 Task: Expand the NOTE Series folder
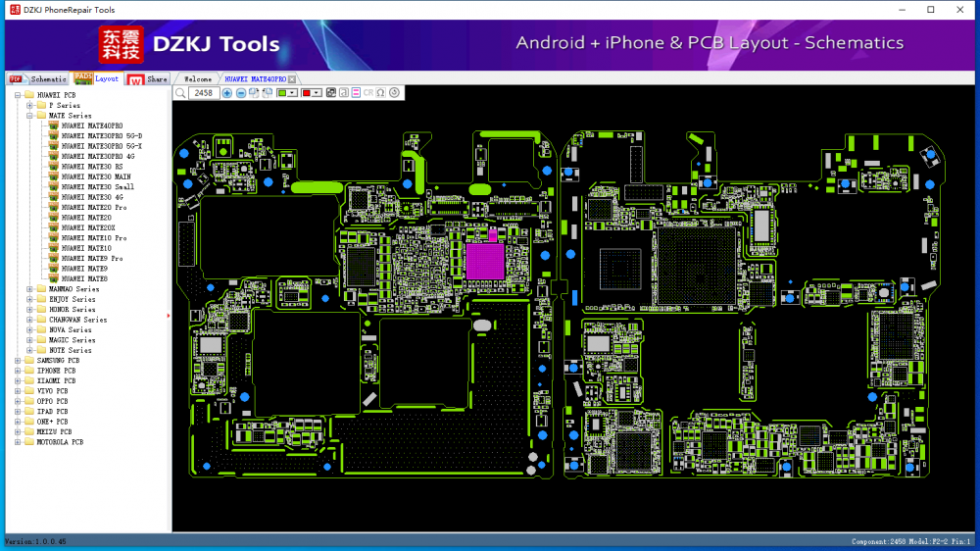[29, 350]
